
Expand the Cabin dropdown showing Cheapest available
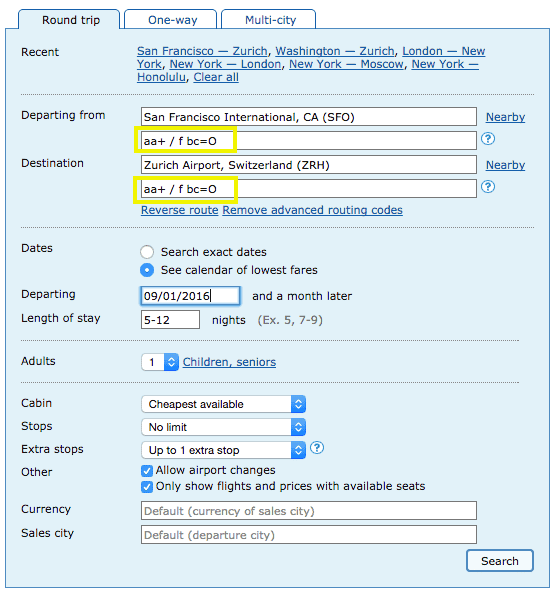(x=223, y=404)
